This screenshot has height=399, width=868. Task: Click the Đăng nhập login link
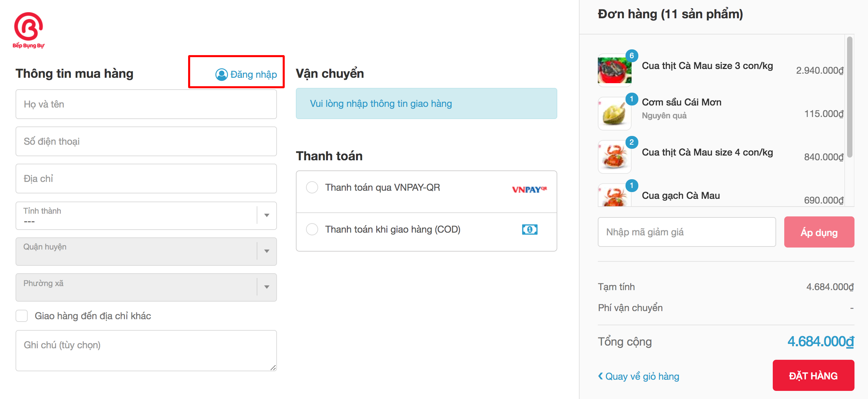[x=253, y=74]
